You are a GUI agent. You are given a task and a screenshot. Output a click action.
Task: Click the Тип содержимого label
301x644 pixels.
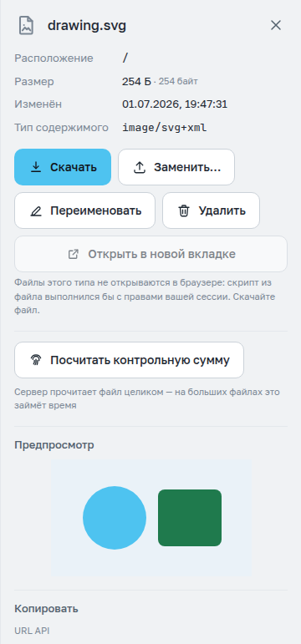coord(61,128)
